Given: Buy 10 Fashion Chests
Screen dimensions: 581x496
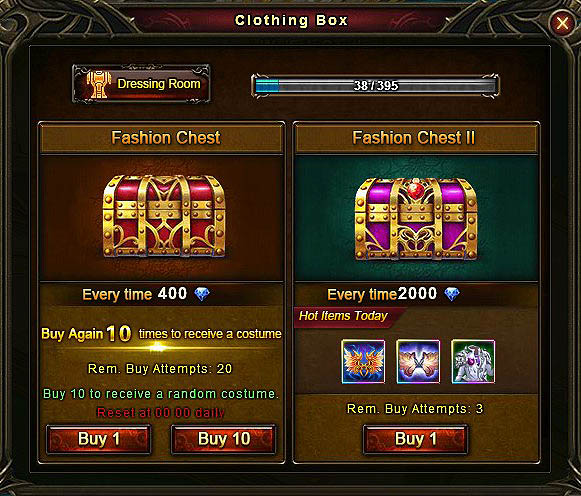Looking at the screenshot, I should 224,439.
